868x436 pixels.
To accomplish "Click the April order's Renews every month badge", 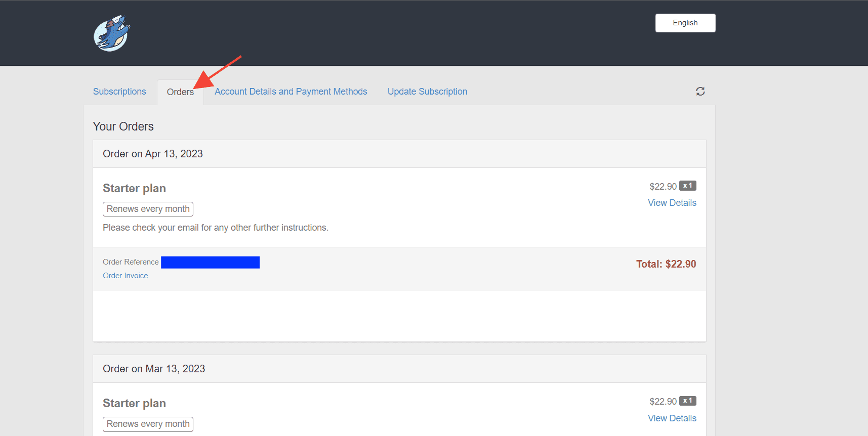I will [148, 209].
